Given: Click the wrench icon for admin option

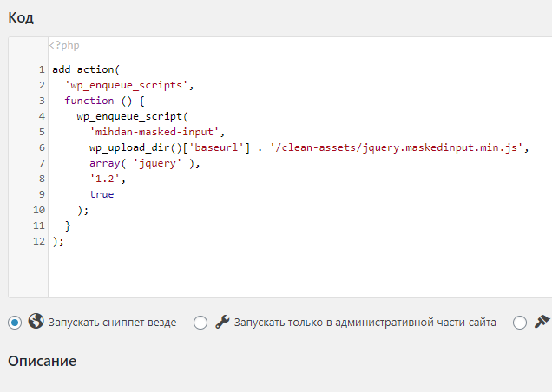Looking at the screenshot, I should coord(222,322).
